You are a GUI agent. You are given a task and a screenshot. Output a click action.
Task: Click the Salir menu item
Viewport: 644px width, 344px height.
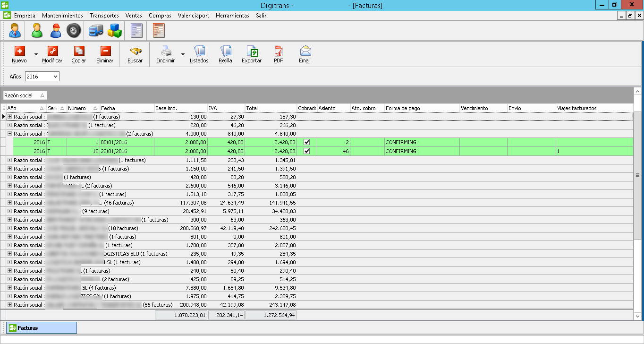[261, 16]
